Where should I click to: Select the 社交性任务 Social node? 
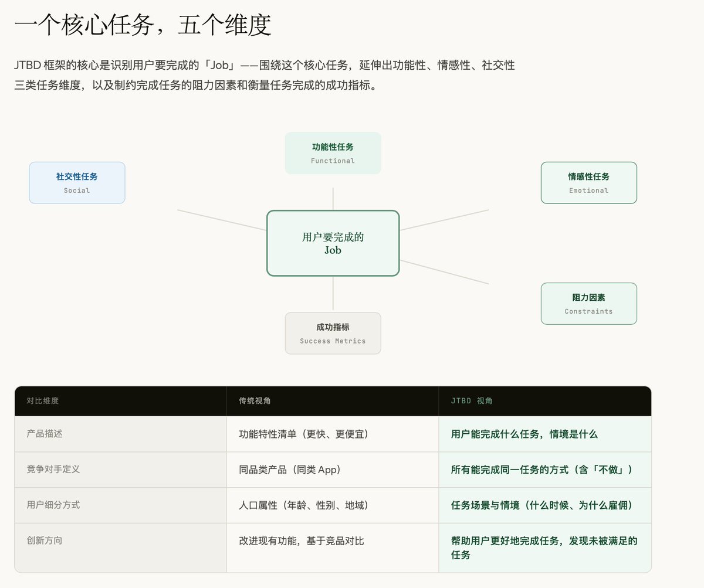coord(77,182)
